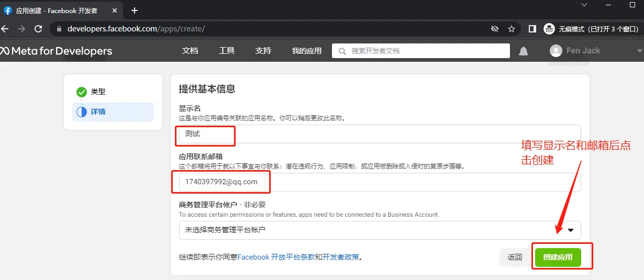The height and width of the screenshot is (280, 644).
Task: Click the 返回 button
Action: point(515,257)
